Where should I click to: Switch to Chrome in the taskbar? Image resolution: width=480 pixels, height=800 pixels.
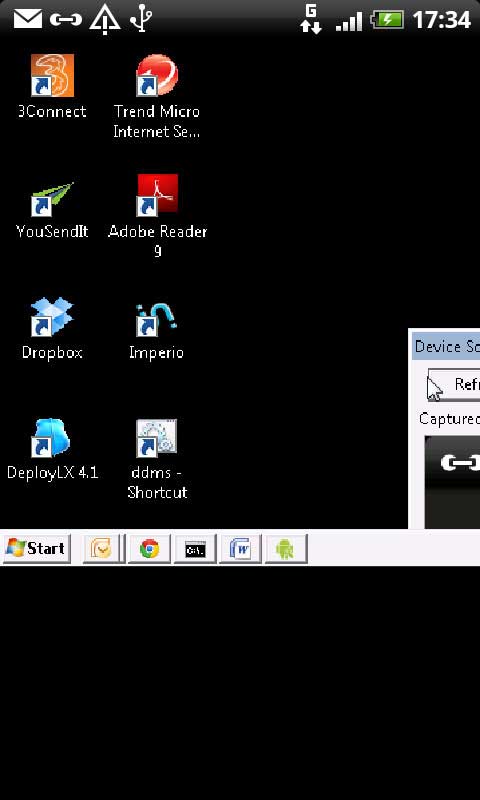[149, 548]
